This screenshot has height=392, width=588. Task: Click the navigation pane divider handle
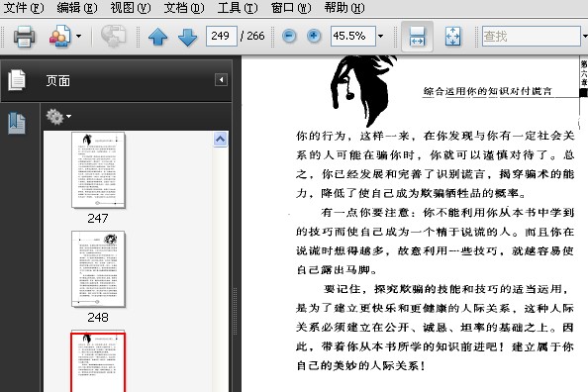236,312
